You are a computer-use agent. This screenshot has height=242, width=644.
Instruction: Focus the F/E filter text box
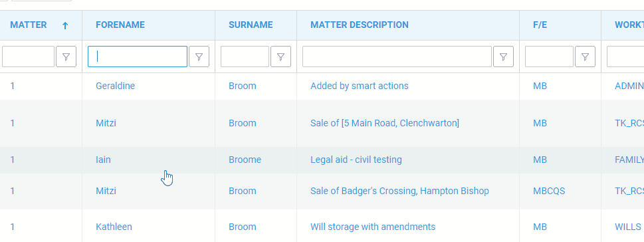pyautogui.click(x=549, y=57)
